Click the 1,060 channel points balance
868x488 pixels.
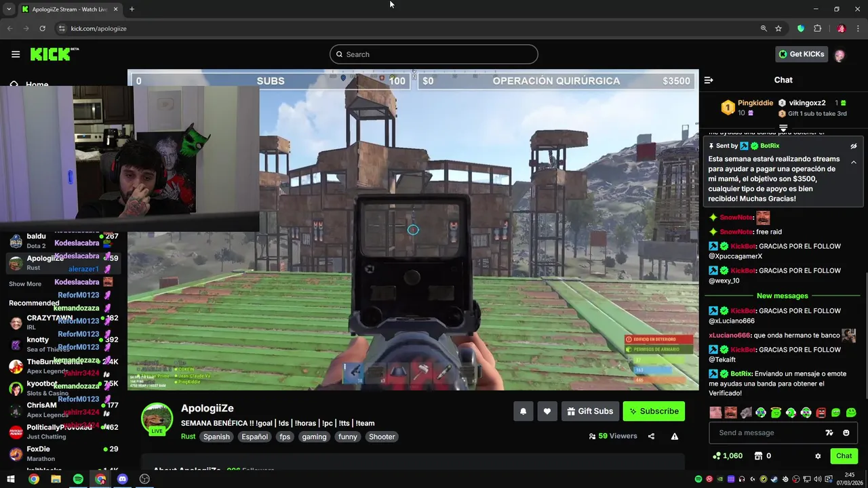tap(728, 456)
